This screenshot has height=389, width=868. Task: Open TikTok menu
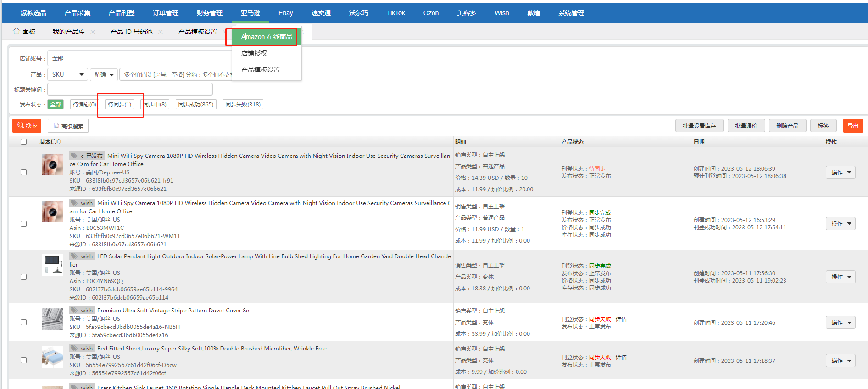coord(395,13)
